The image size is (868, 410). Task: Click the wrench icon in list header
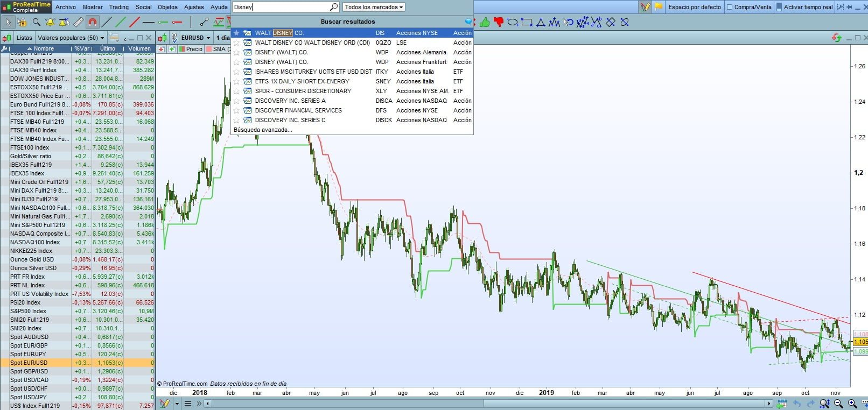tap(5, 48)
